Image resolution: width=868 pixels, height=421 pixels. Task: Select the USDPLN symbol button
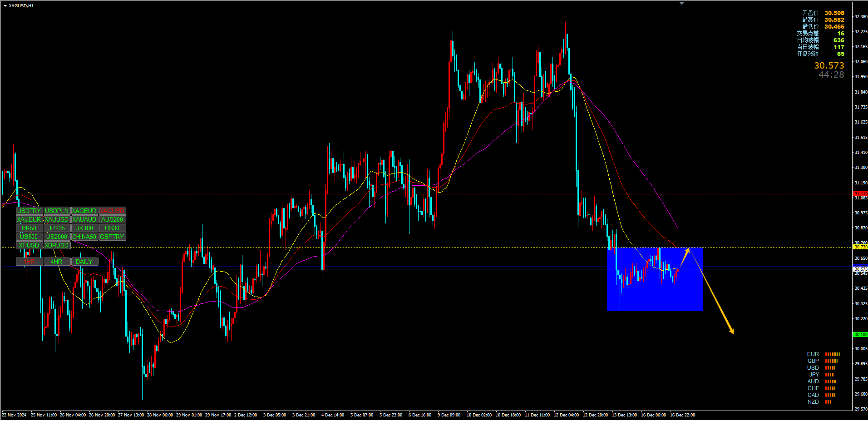point(57,211)
